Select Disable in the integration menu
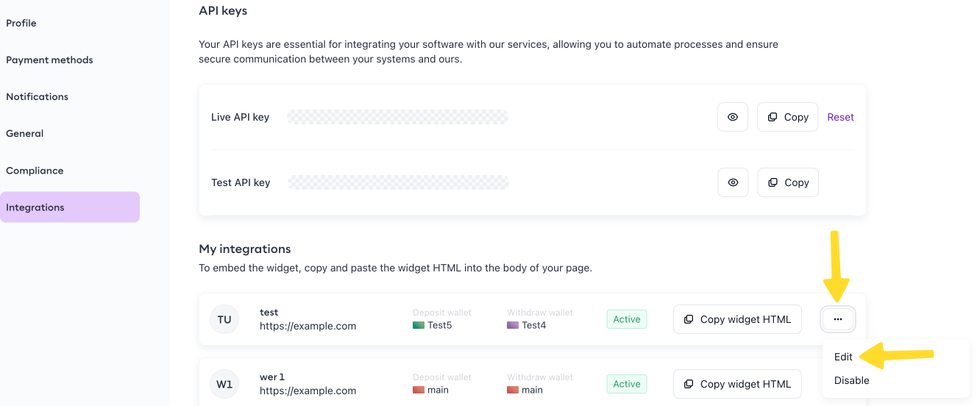 point(851,380)
